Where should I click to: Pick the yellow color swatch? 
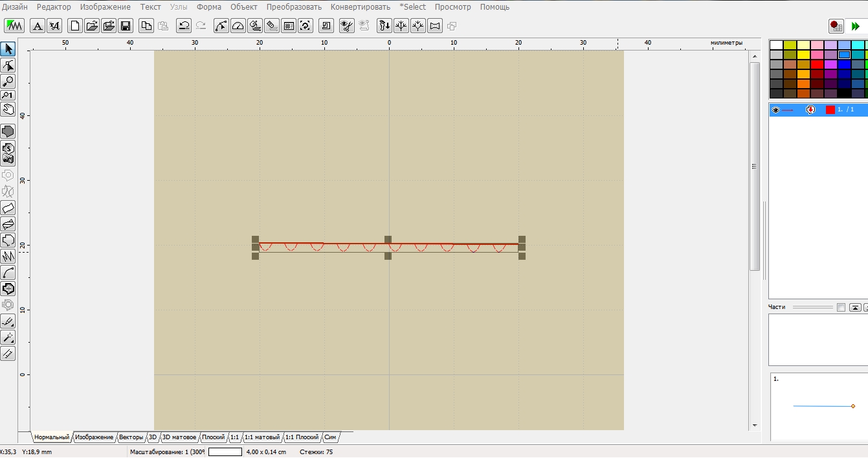[803, 55]
